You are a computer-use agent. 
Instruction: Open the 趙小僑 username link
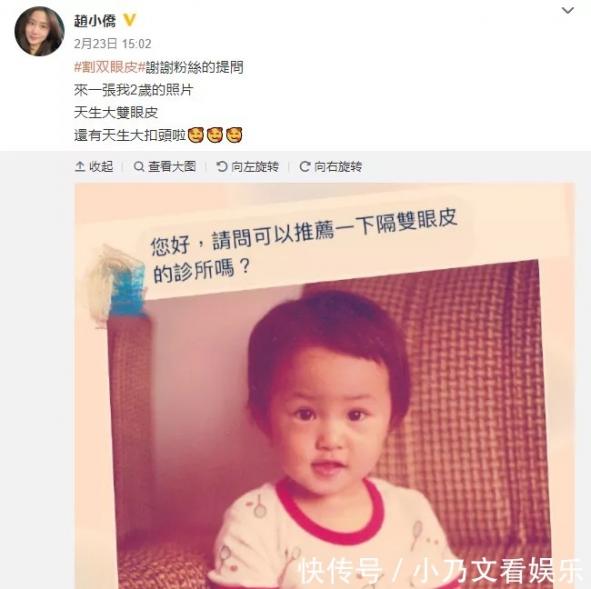pos(95,21)
